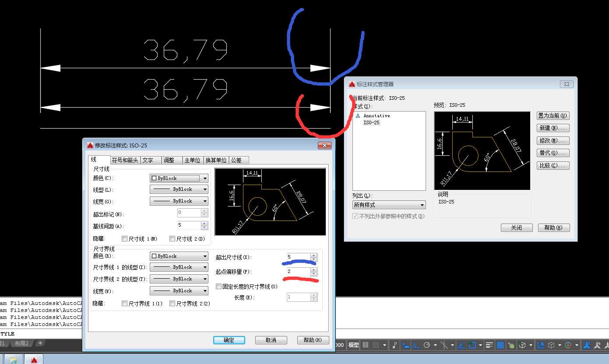Decrease 起点偏移量(F) value with down arrow
This screenshot has height=364, width=609.
click(x=313, y=274)
